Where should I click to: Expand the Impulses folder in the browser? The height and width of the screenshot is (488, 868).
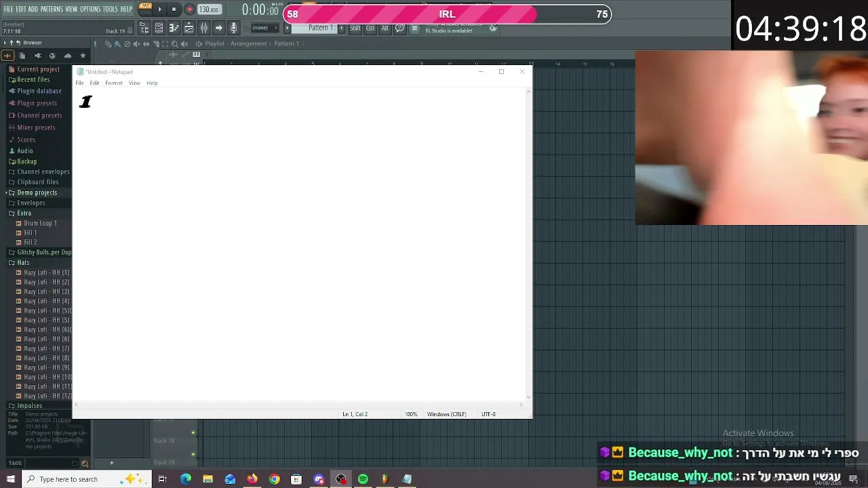pos(29,406)
